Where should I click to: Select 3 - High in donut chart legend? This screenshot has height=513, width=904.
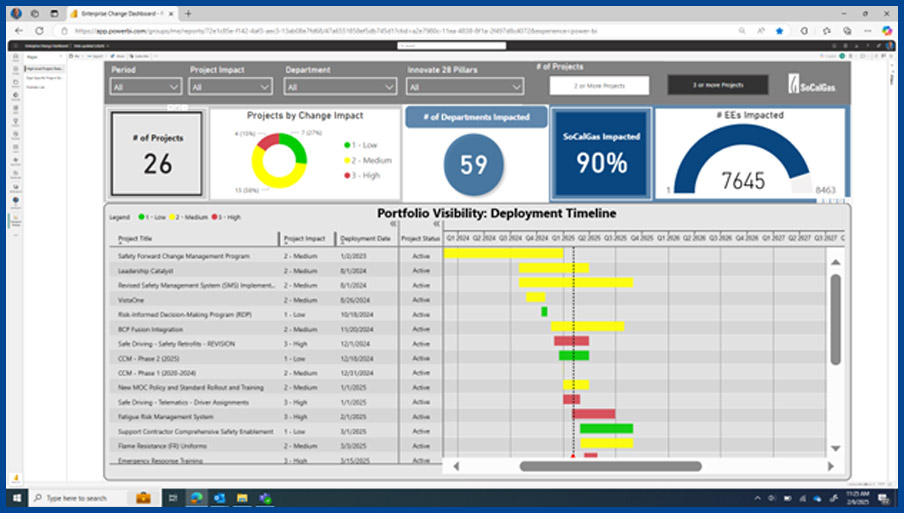[x=362, y=175]
